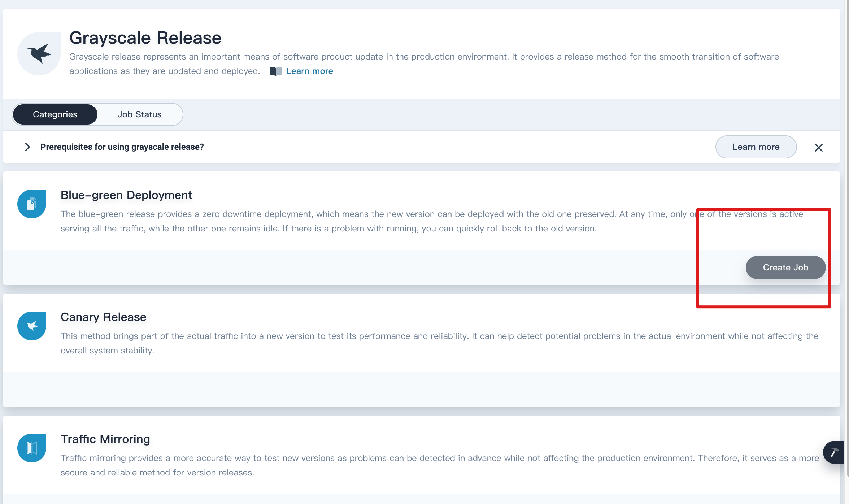Click the Learn more button in banner
This screenshot has width=849, height=504.
click(756, 147)
